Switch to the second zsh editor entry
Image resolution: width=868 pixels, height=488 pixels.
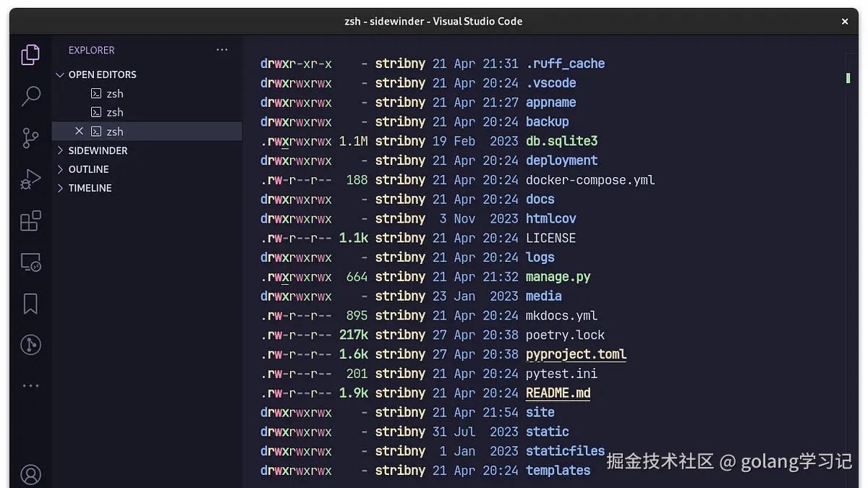pos(114,112)
